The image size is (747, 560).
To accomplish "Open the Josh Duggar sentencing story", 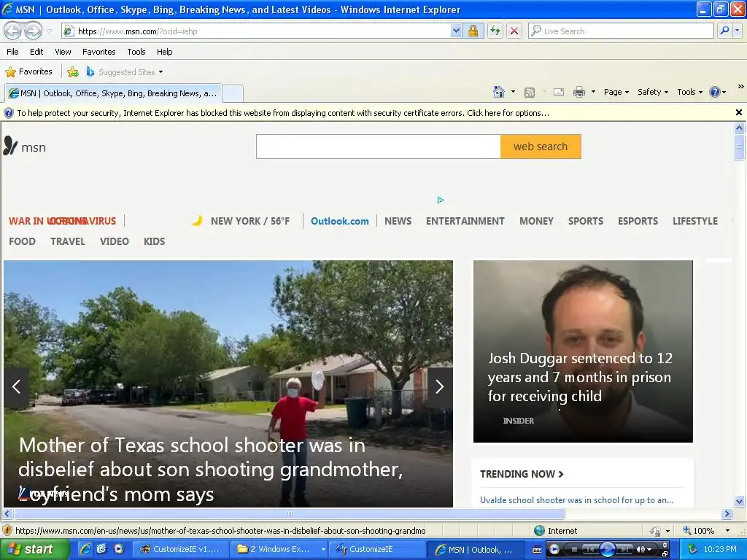I will click(583, 351).
